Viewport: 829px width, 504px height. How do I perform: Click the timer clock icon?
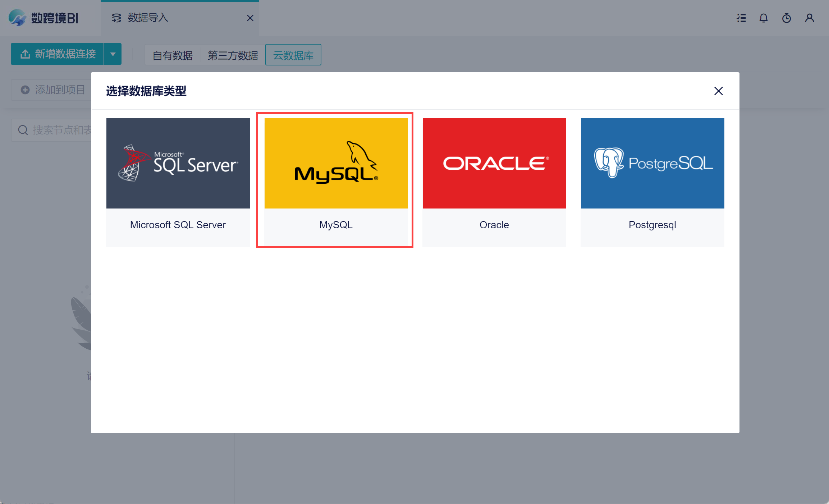coord(787,18)
